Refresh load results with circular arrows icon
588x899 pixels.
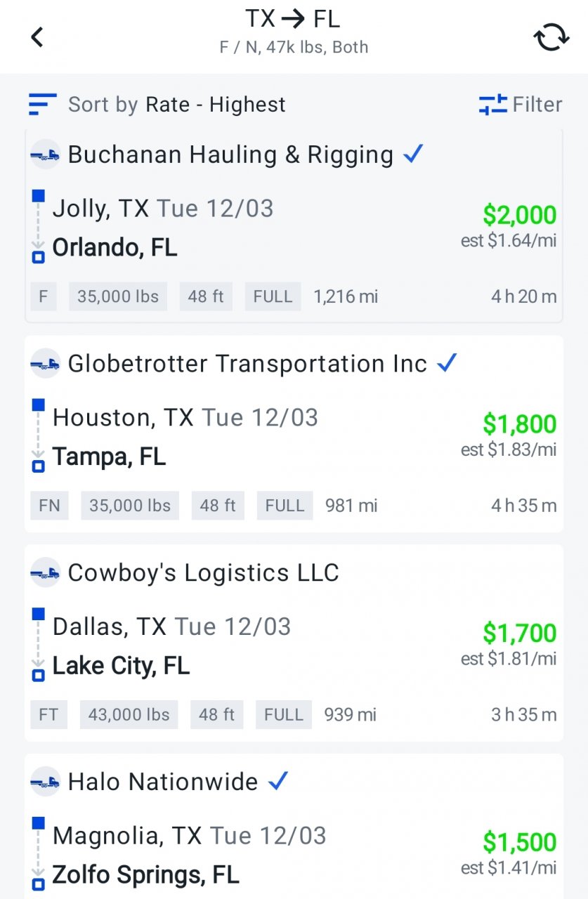(x=551, y=37)
